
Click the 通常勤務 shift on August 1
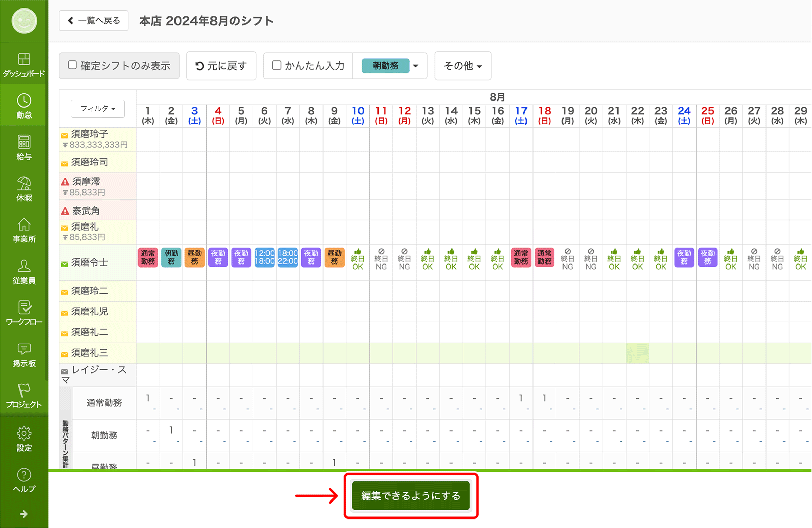(148, 257)
